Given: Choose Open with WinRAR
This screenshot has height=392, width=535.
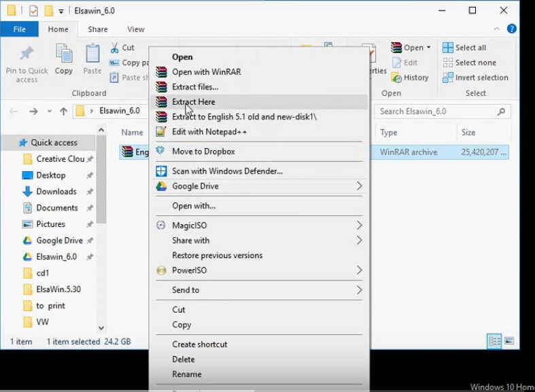Looking at the screenshot, I should point(259,72).
